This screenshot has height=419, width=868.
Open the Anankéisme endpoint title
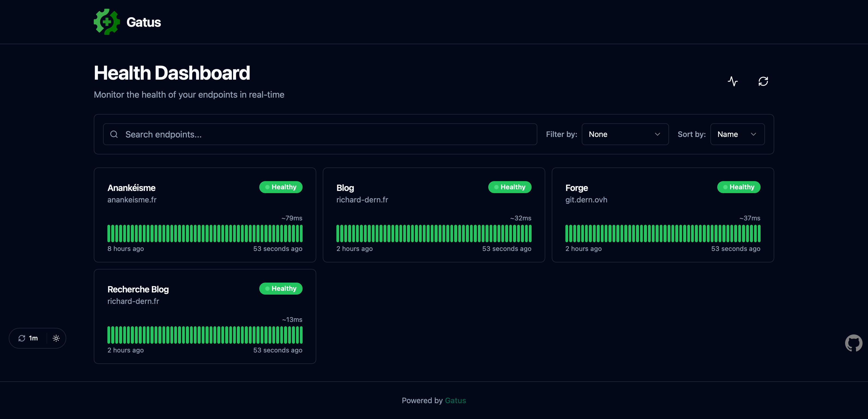(131, 188)
